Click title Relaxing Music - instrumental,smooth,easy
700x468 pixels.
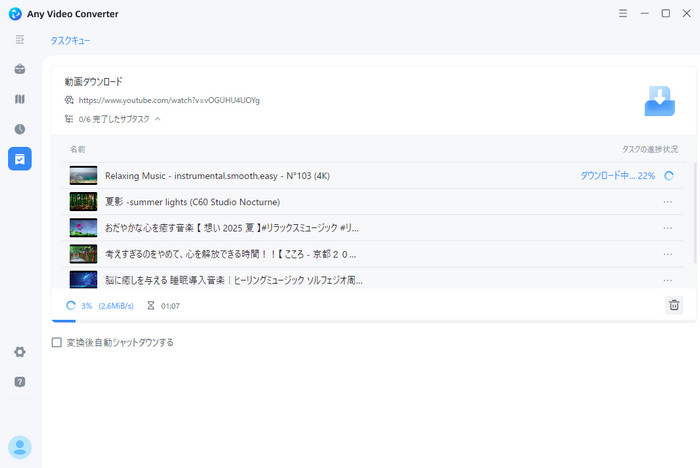click(217, 176)
